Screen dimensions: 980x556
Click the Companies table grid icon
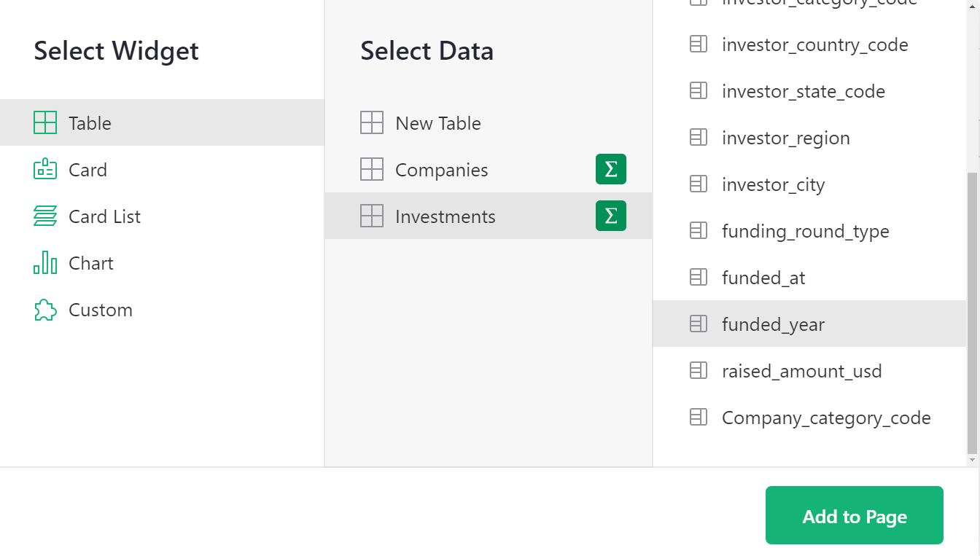pos(372,169)
